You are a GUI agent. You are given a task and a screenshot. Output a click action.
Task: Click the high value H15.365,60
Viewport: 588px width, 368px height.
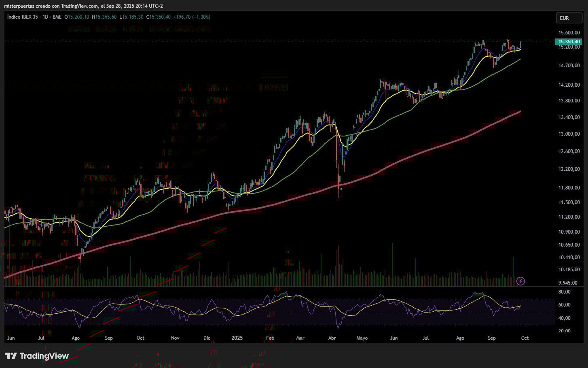[x=104, y=17]
